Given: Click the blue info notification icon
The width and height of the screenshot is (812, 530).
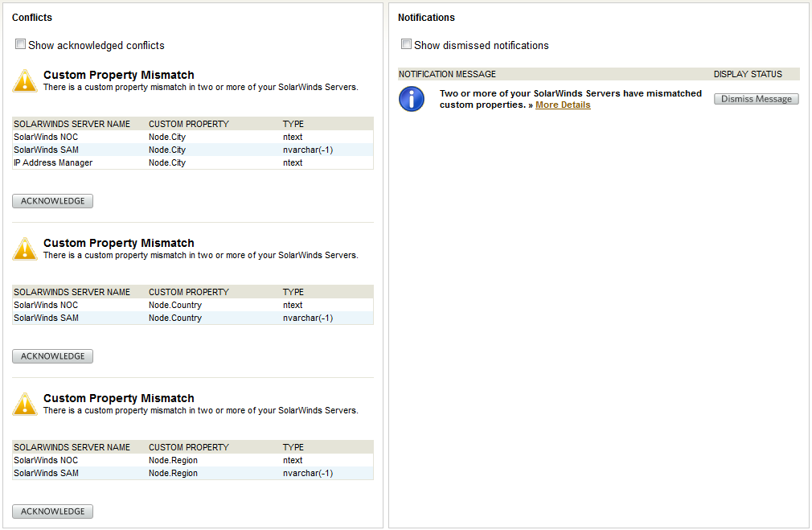Looking at the screenshot, I should pos(412,99).
